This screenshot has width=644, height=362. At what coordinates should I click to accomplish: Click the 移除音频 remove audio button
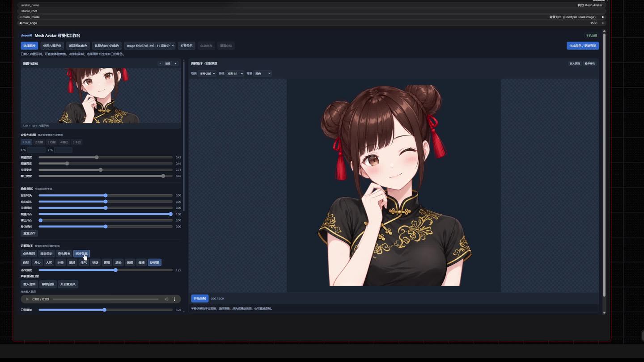tap(48, 284)
